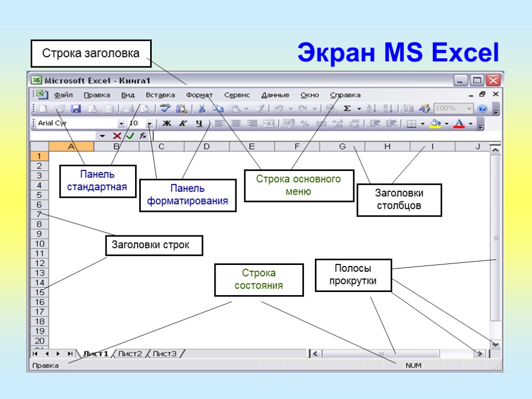
Task: Open the Arial Cyr font dropdown
Action: coord(121,124)
